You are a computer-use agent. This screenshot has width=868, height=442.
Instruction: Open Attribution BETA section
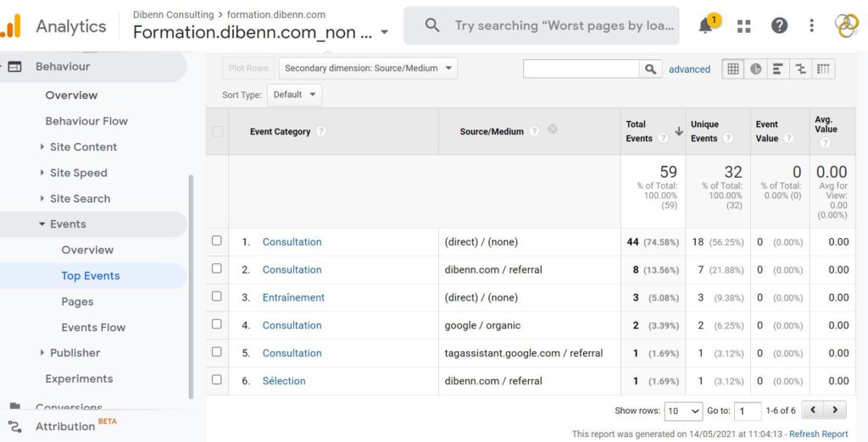(x=76, y=426)
